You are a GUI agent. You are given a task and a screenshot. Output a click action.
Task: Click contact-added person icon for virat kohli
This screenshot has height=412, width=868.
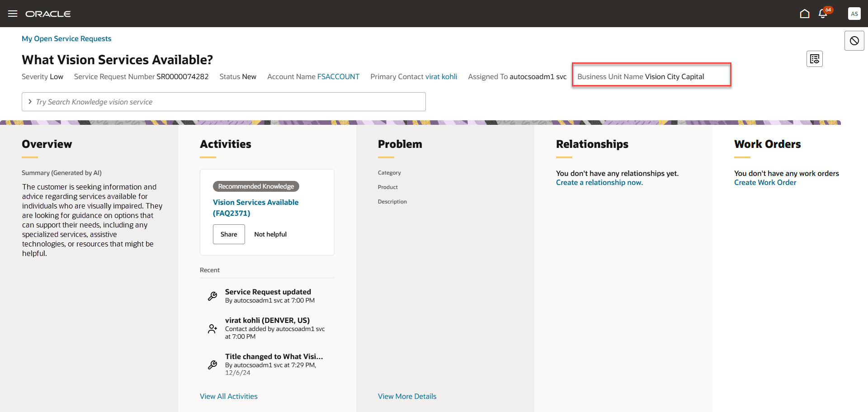[x=212, y=329]
